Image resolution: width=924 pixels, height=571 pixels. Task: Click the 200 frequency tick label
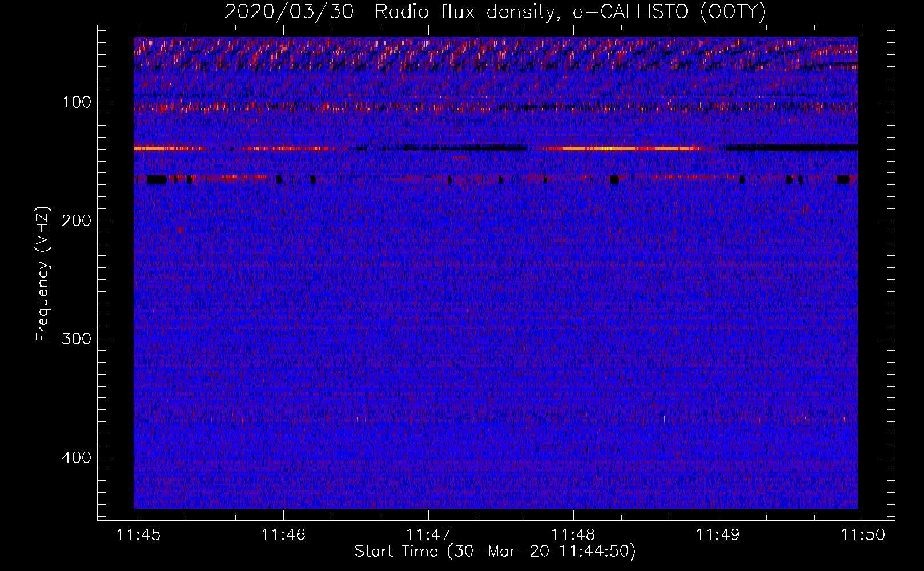point(77,220)
